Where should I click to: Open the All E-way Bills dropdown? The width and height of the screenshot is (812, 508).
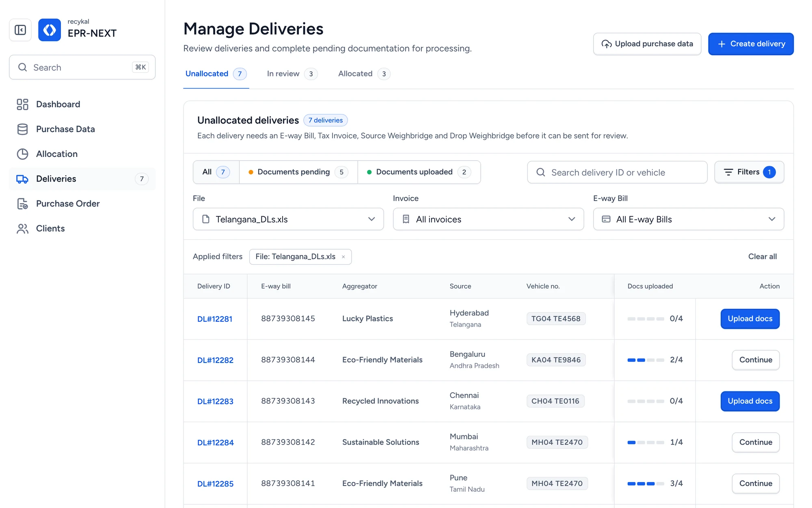(689, 219)
